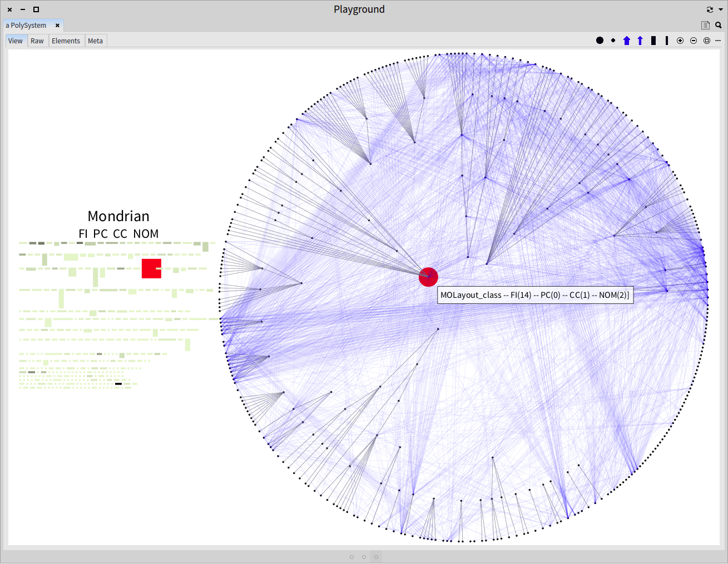Close the 'a PolySystem' tab
This screenshot has width=728, height=564.
click(57, 25)
